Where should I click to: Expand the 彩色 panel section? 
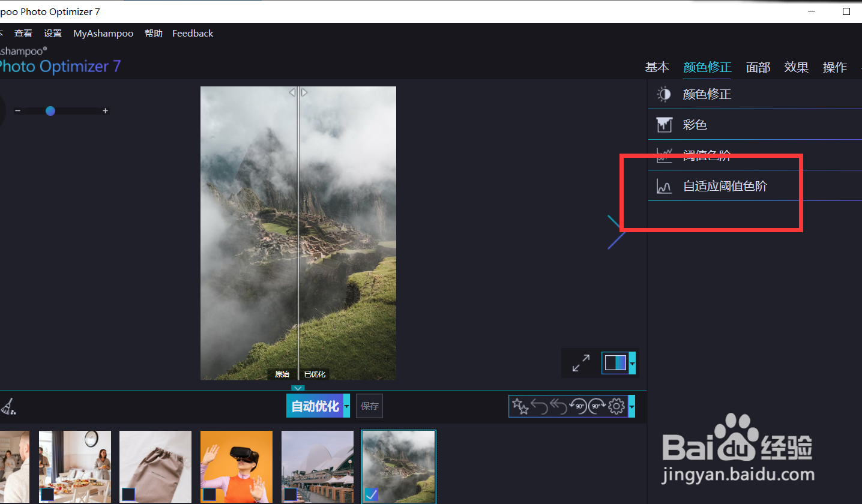pyautogui.click(x=755, y=125)
